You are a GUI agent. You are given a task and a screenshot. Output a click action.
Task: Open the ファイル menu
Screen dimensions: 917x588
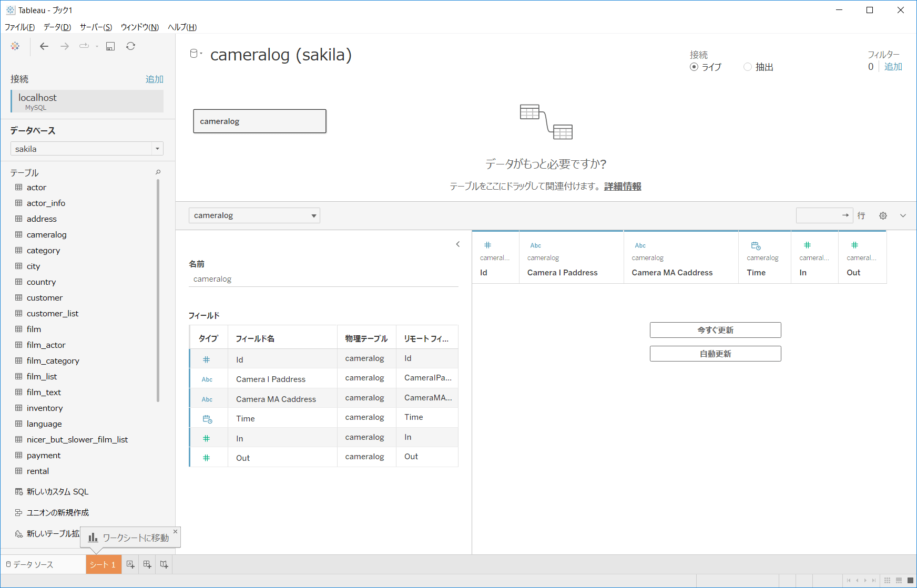[x=19, y=27]
